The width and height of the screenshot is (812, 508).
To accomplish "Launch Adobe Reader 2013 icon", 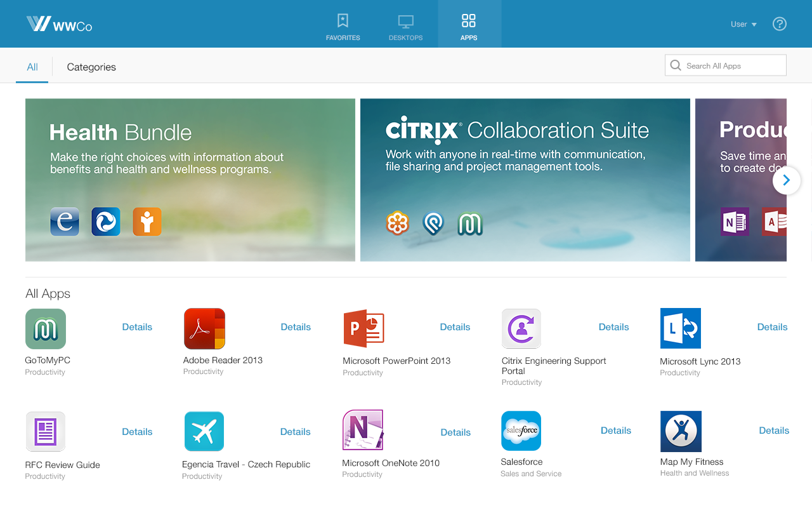I will (x=204, y=329).
